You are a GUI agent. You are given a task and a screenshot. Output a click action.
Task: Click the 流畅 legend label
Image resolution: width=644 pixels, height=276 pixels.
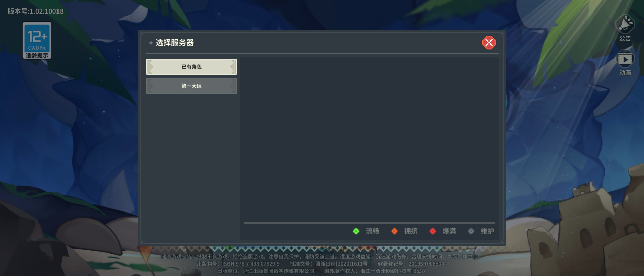pyautogui.click(x=373, y=231)
